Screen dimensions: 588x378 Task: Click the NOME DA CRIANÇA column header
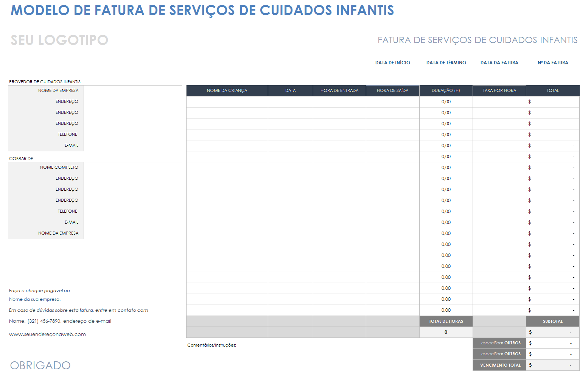[227, 90]
